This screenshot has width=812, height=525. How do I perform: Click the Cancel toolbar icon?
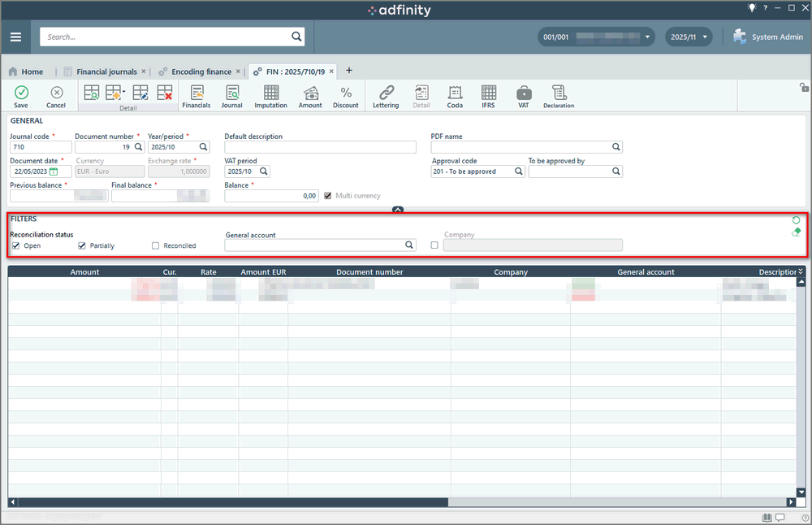(56, 94)
